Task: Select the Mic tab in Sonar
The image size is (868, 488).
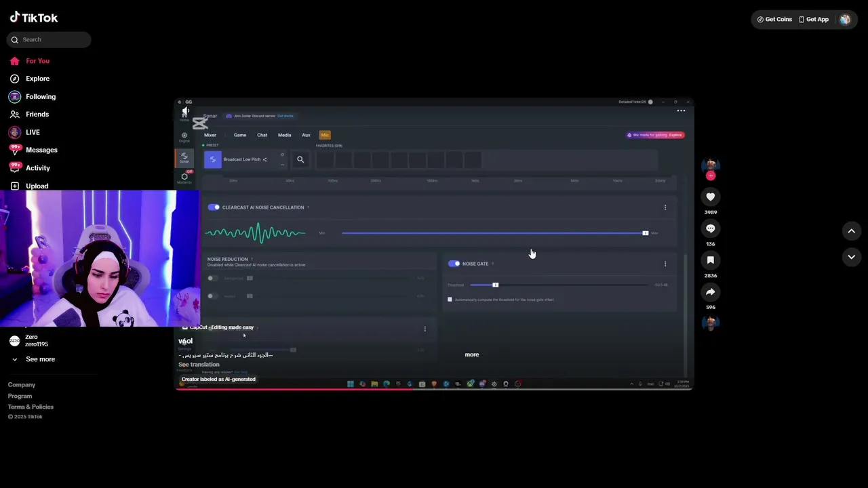Action: tap(325, 135)
